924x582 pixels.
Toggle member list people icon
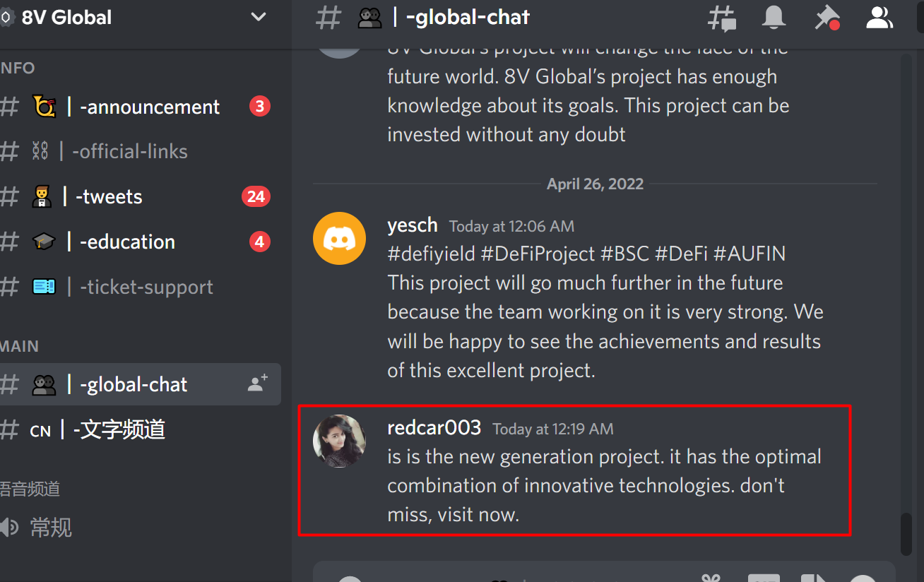tap(879, 17)
